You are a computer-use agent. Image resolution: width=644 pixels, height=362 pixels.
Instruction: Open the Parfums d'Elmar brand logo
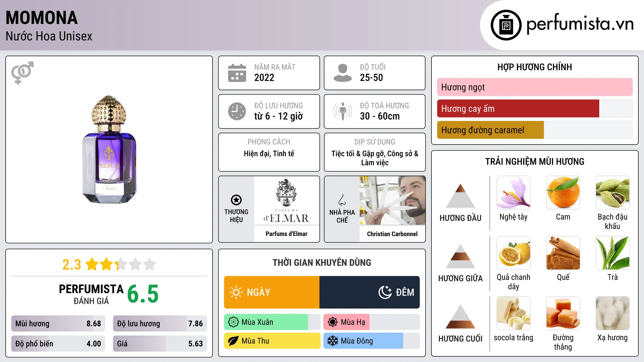coord(286,201)
